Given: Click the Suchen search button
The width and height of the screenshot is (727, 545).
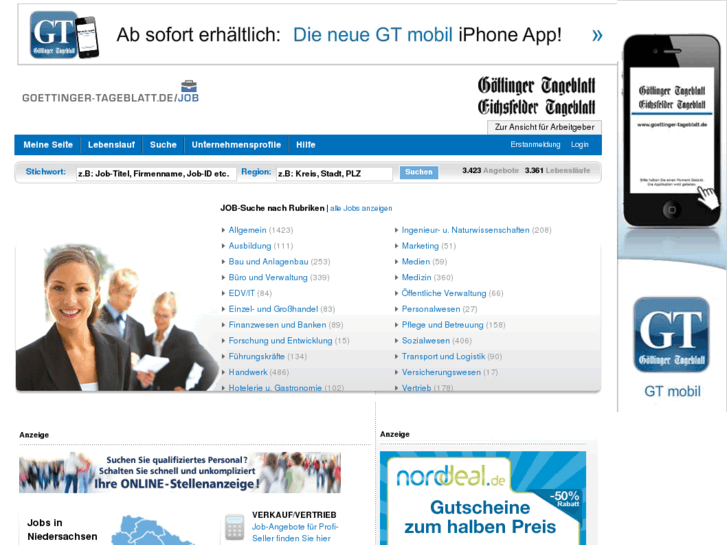Looking at the screenshot, I should pyautogui.click(x=419, y=172).
